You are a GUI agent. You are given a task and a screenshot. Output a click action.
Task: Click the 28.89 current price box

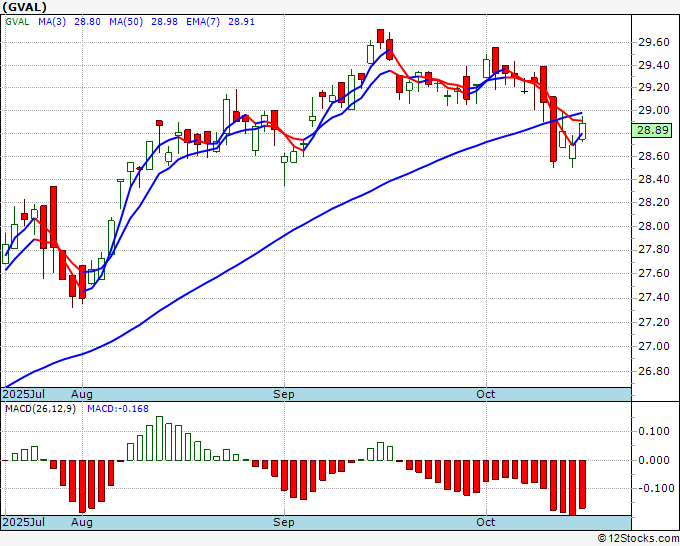pos(652,130)
